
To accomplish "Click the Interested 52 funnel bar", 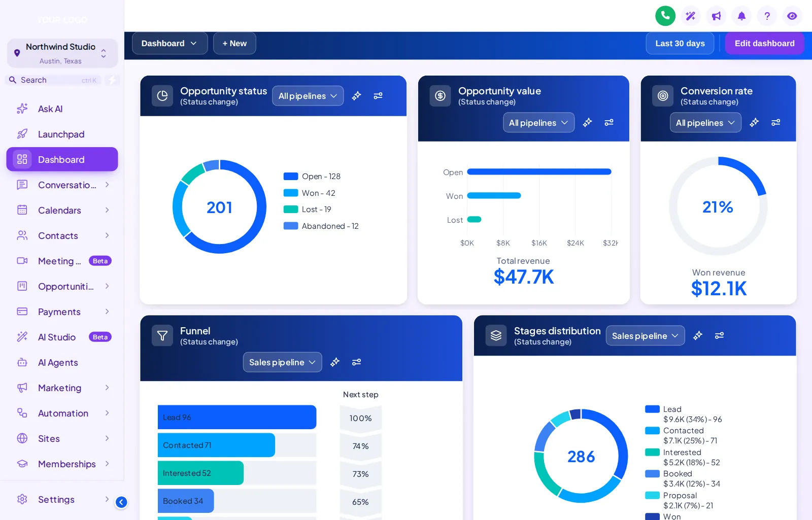I will click(200, 473).
